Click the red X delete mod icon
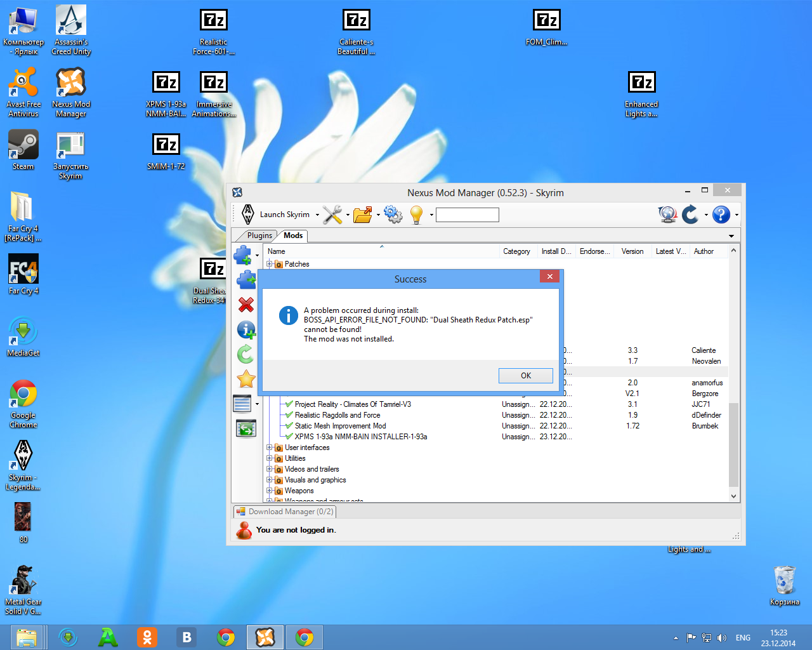The height and width of the screenshot is (650, 812). coord(246,305)
